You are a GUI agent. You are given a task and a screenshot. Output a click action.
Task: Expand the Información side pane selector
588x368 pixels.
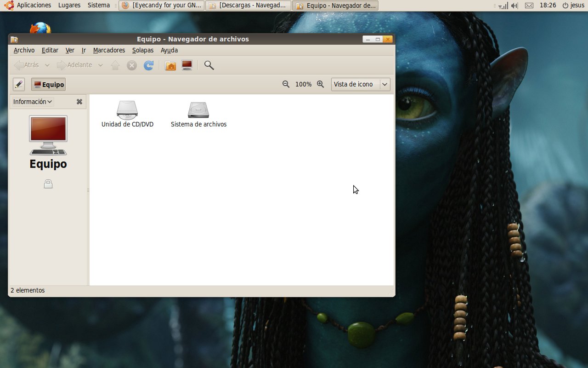pos(33,102)
